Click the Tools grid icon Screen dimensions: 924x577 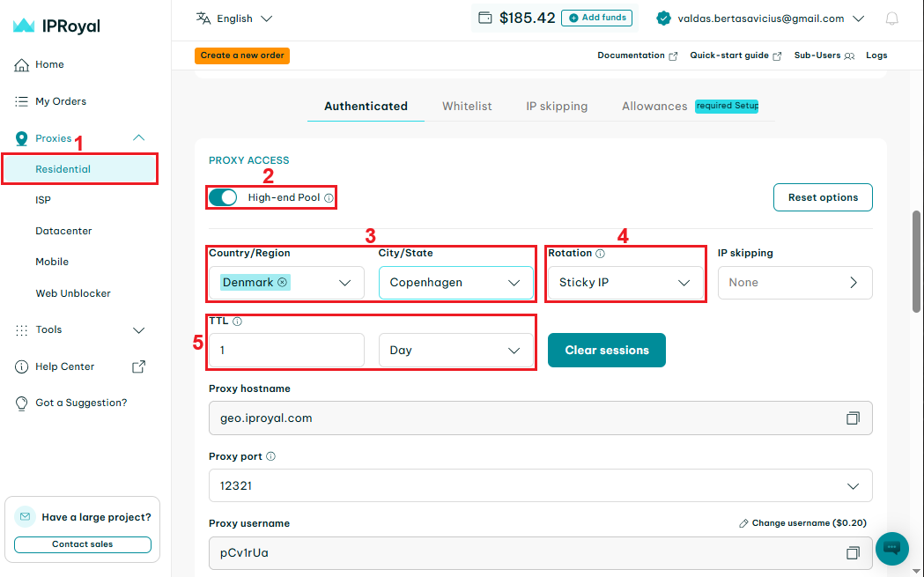pos(21,330)
